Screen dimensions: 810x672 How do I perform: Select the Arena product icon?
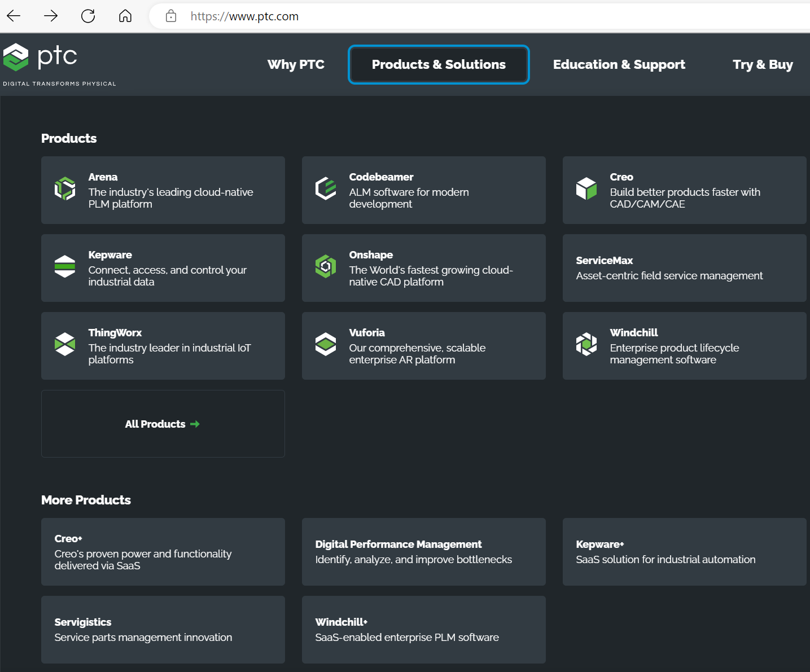pyautogui.click(x=65, y=188)
